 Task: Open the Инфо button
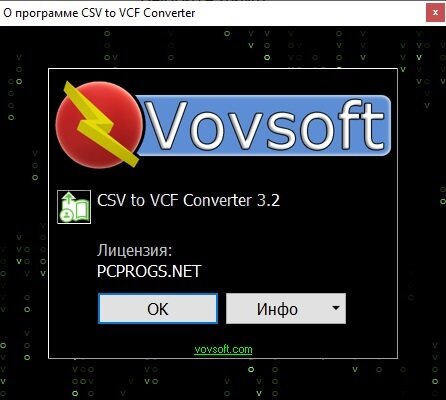click(277, 309)
